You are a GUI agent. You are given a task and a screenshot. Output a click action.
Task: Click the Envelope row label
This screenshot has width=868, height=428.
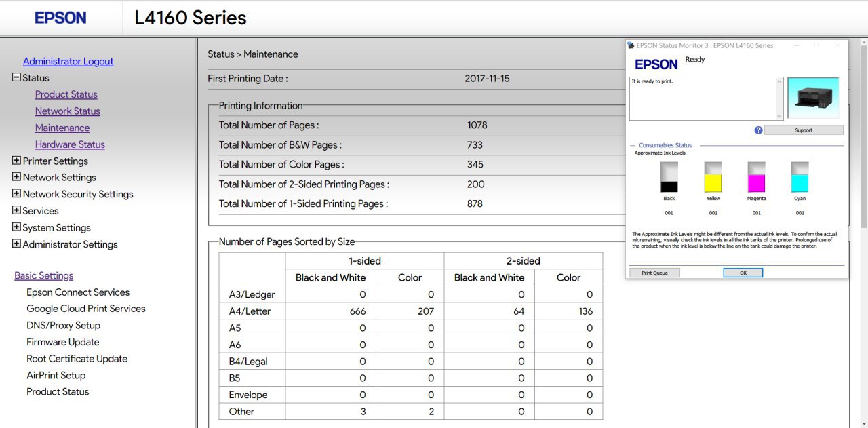248,395
